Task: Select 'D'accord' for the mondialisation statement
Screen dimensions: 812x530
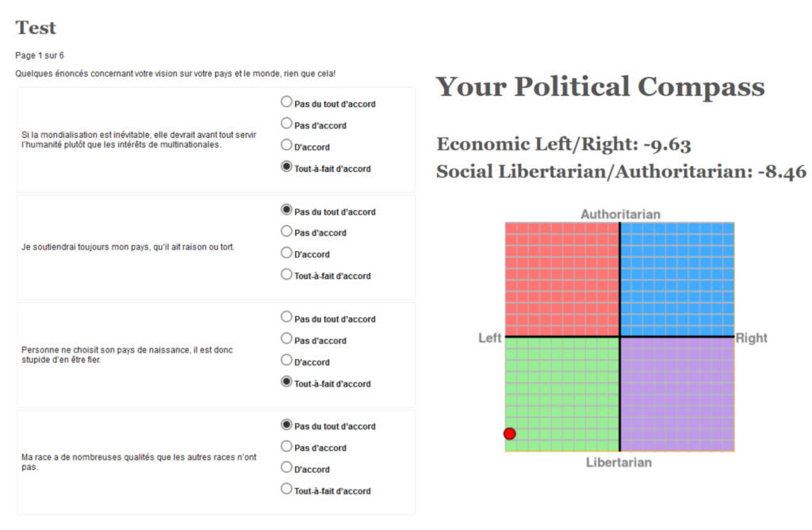Action: (286, 145)
